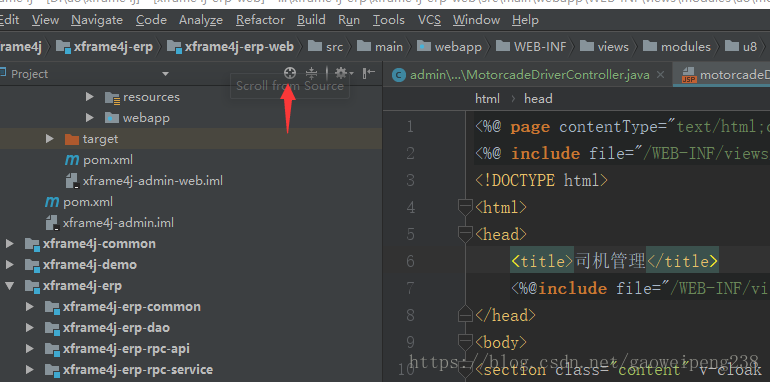Image resolution: width=770 pixels, height=382 pixels.
Task: Click webapp breadcrumb in navigation bar
Action: (x=449, y=47)
